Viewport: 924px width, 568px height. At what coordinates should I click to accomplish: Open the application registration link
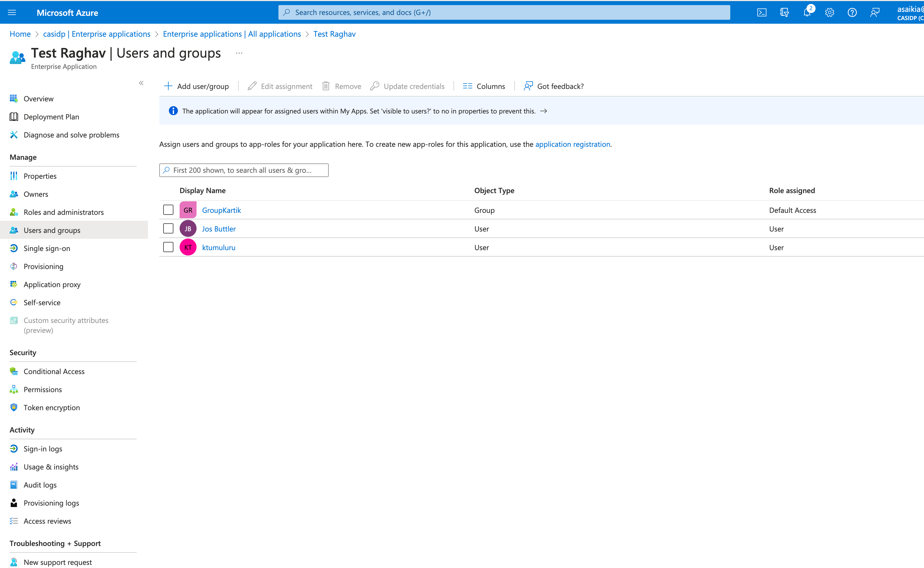tap(572, 144)
